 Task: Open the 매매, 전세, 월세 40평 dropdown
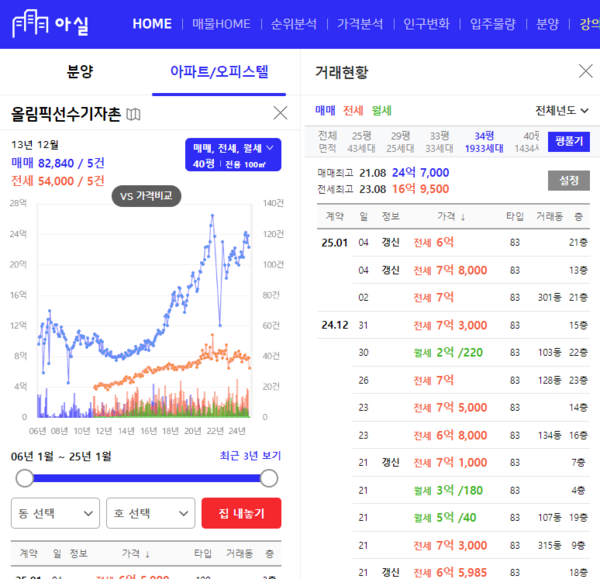(233, 155)
